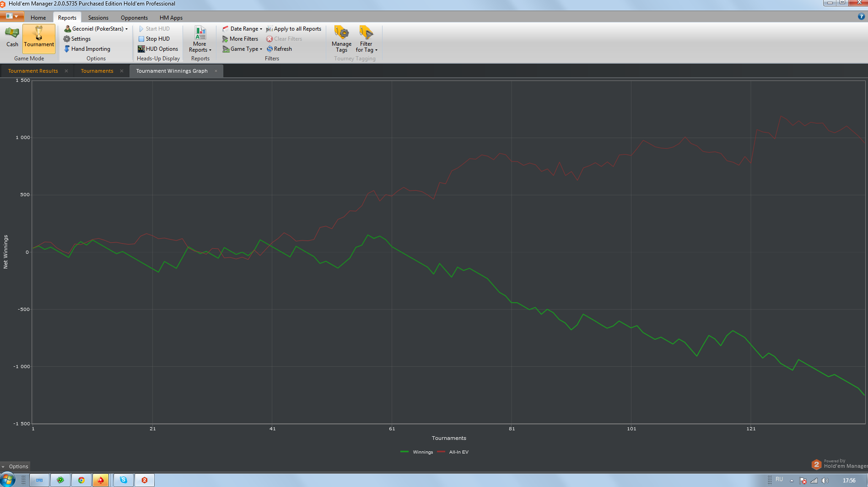
Task: Click the help question mark icon
Action: pos(861,16)
